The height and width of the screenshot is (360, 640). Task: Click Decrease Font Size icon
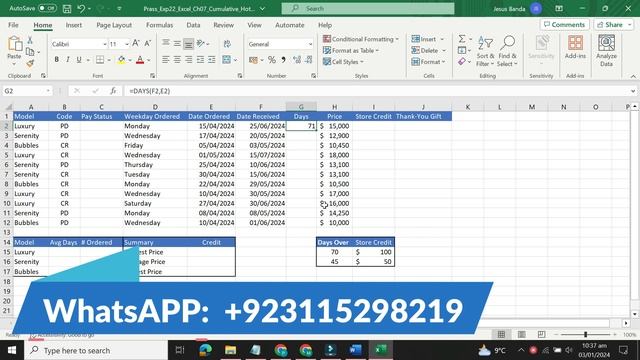148,43
